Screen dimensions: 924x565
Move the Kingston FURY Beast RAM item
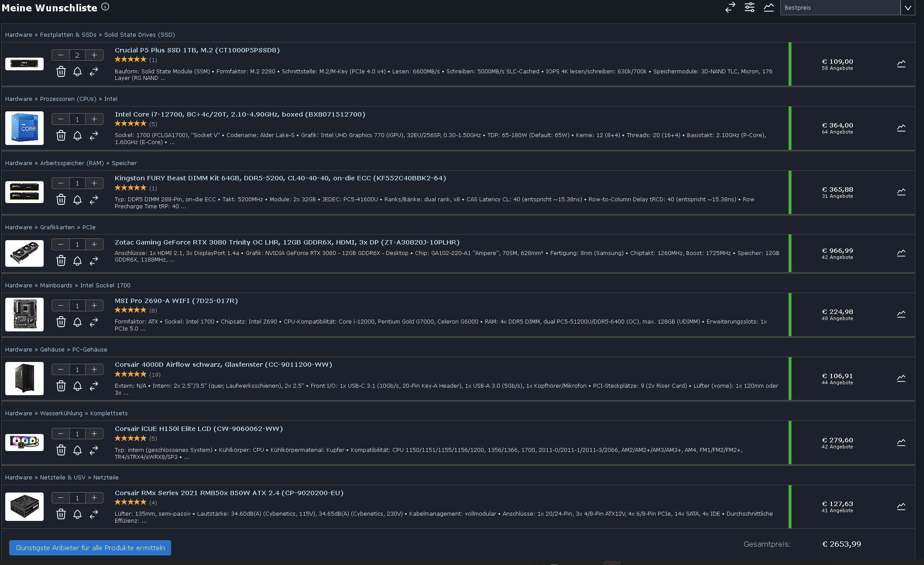94,200
